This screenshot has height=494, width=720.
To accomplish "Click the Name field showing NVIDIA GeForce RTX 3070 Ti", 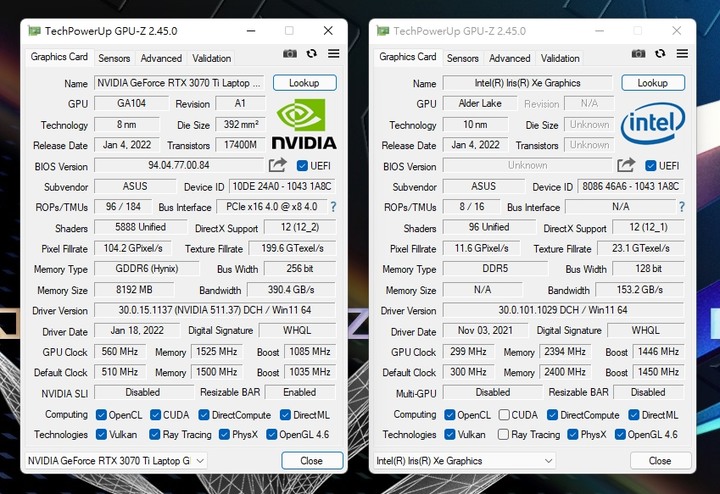I will pyautogui.click(x=180, y=83).
